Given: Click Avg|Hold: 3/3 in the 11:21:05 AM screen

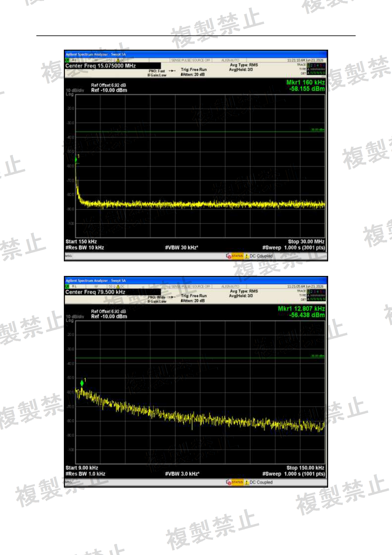Looking at the screenshot, I should coord(241,296).
